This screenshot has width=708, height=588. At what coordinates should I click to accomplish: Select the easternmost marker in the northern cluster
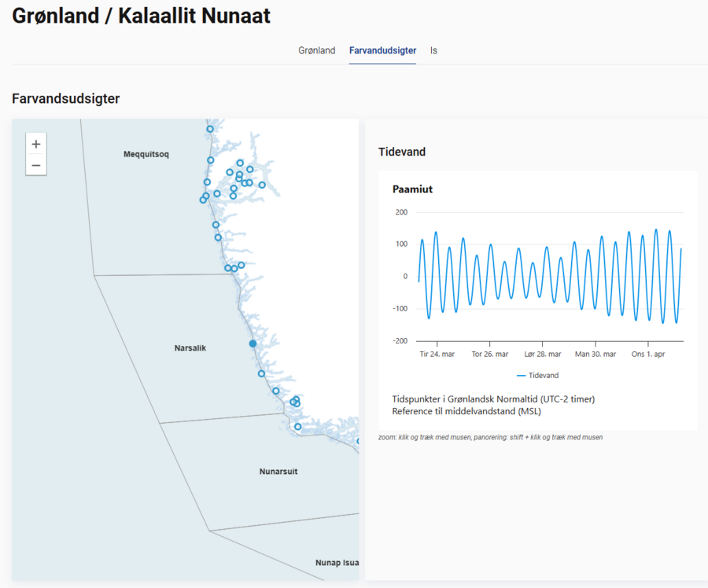click(262, 186)
